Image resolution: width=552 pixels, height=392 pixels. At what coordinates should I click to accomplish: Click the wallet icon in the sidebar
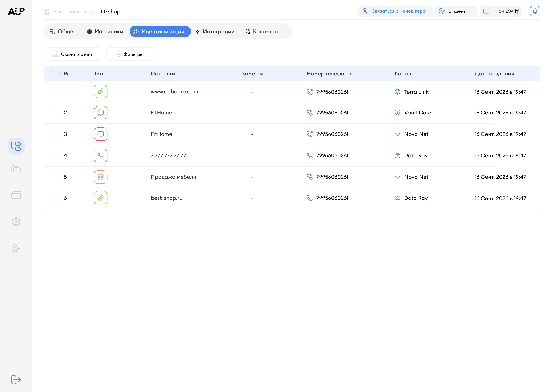click(x=16, y=195)
